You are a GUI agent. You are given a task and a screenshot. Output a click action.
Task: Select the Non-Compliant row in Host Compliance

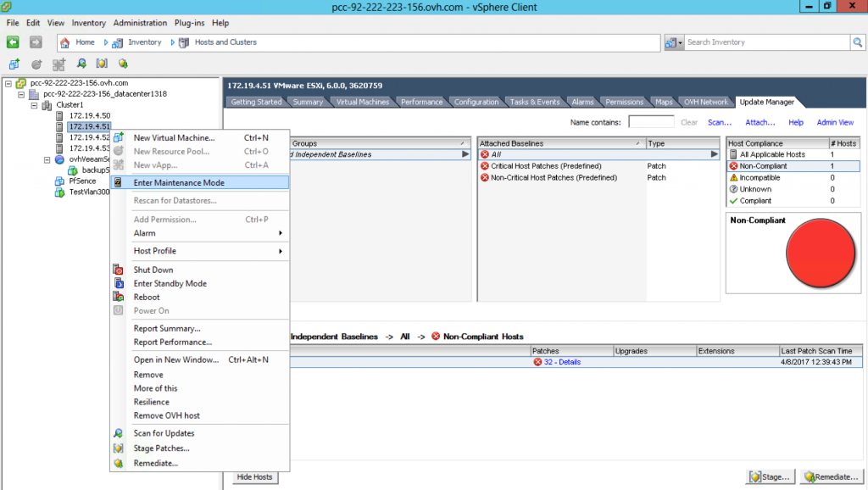click(x=793, y=166)
